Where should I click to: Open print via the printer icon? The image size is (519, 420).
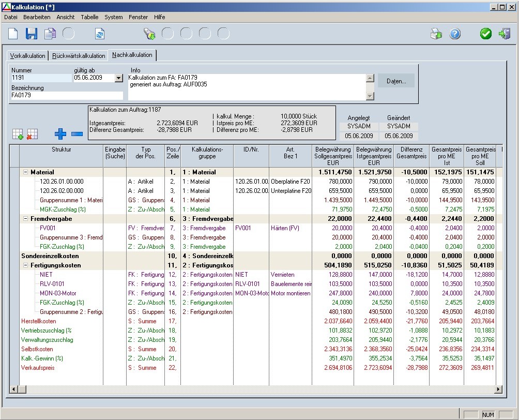coord(436,34)
